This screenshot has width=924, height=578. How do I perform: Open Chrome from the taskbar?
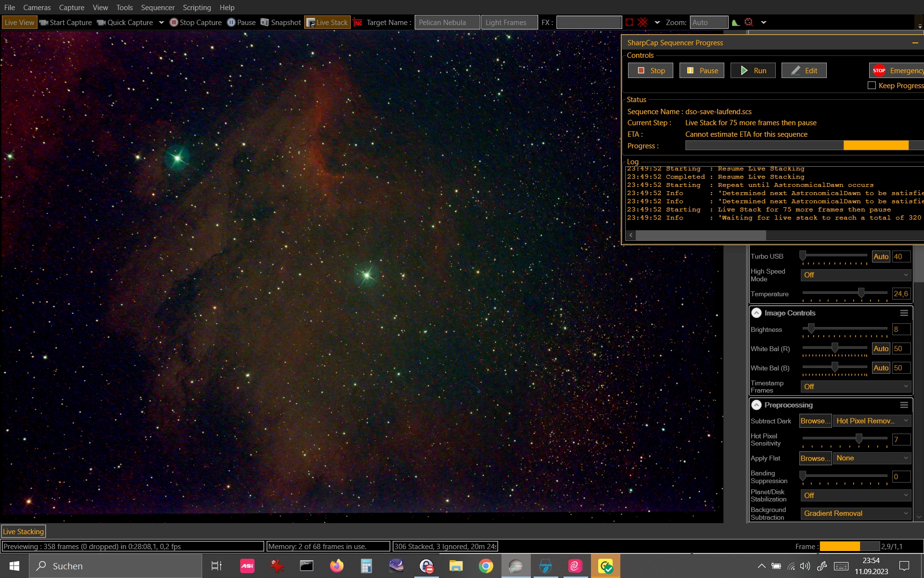(486, 566)
